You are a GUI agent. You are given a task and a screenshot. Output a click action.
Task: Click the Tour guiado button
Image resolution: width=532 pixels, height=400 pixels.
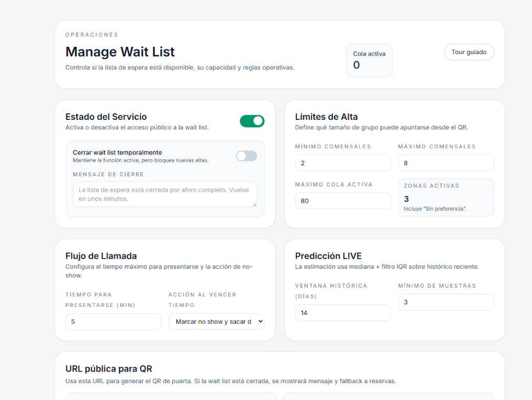click(x=468, y=52)
